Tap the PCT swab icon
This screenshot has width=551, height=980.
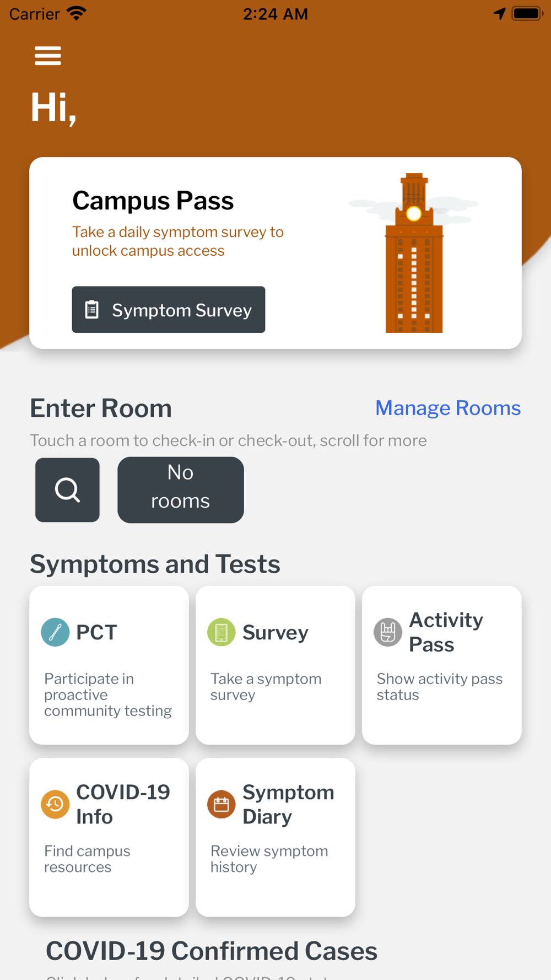[55, 632]
